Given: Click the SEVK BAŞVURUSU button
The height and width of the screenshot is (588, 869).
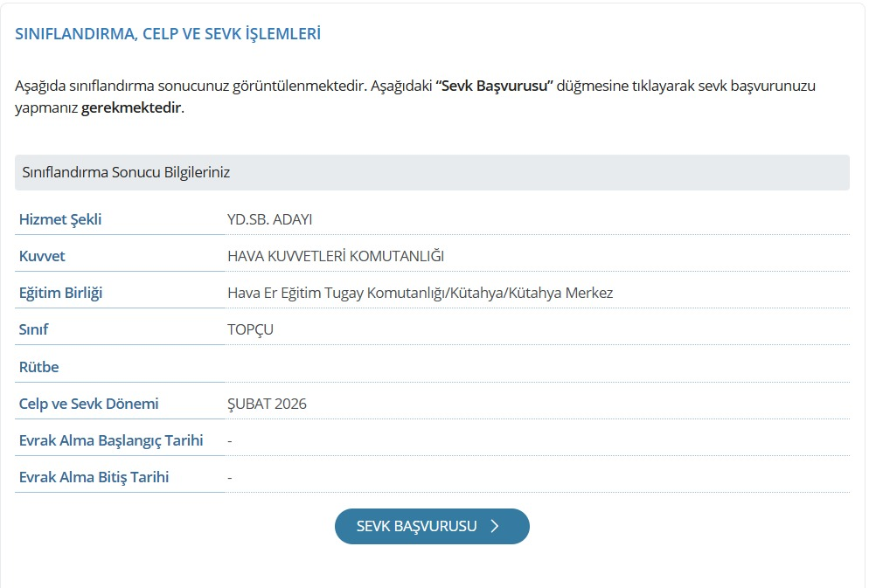Looking at the screenshot, I should pyautogui.click(x=431, y=526).
